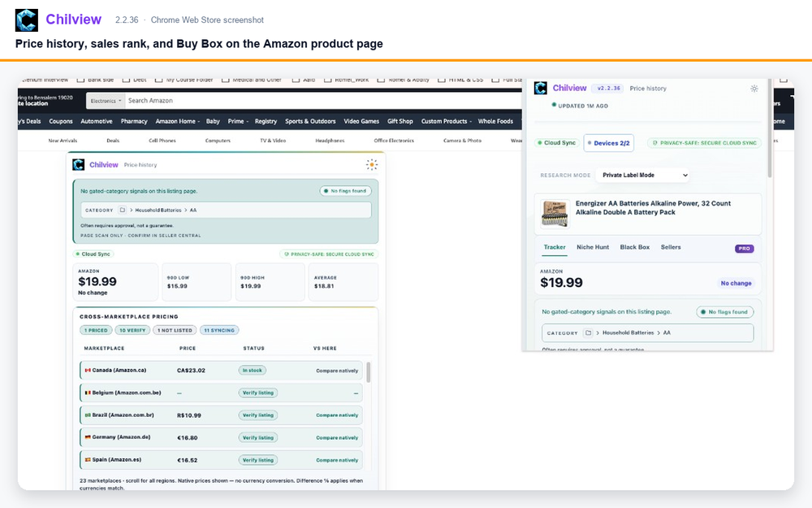The image size is (812, 508).
Task: Expand the Custom Products nav dropdown
Action: (x=446, y=121)
